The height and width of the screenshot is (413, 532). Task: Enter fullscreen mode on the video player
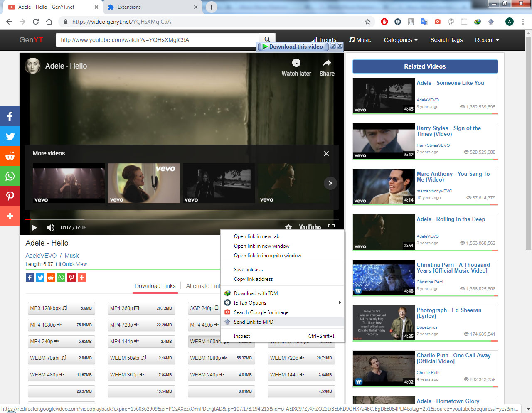(331, 228)
